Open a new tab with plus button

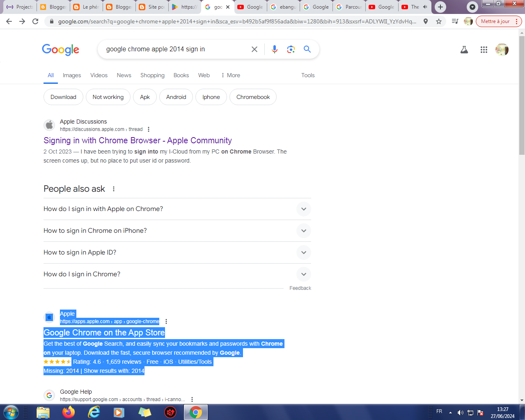[x=440, y=7]
